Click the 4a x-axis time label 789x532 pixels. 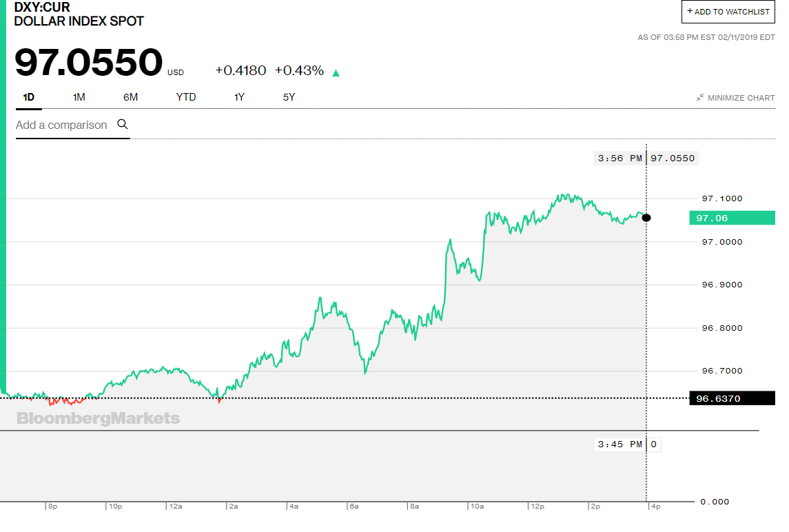(x=294, y=507)
